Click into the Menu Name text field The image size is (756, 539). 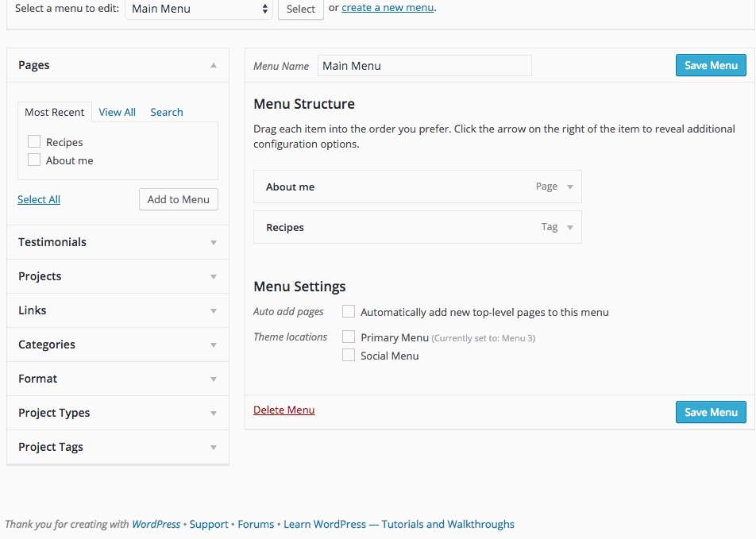tap(424, 66)
